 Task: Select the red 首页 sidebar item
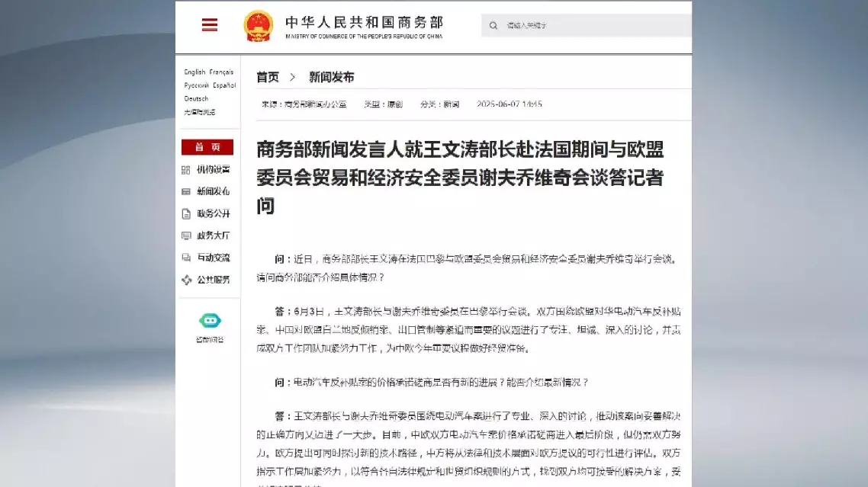pos(207,147)
